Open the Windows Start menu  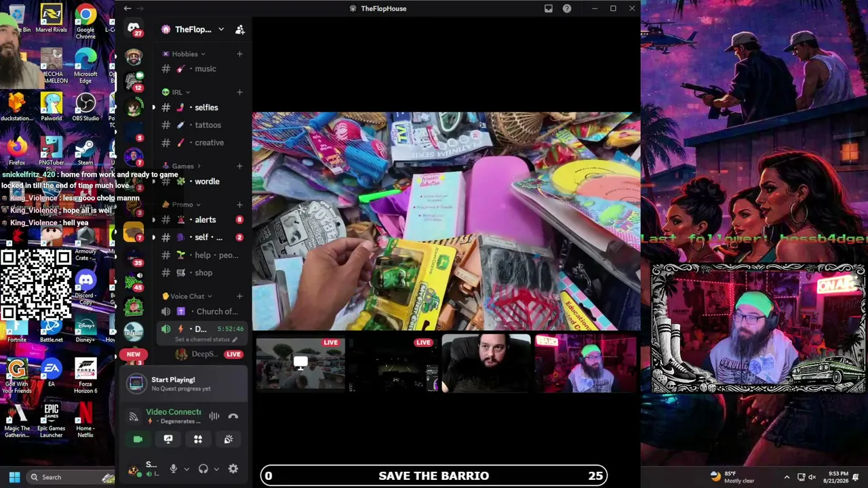14,477
